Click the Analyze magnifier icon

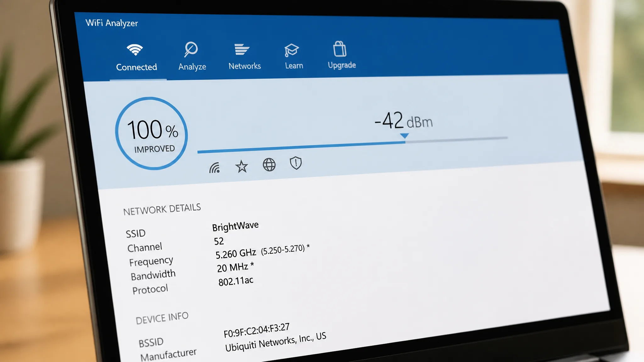tap(191, 49)
